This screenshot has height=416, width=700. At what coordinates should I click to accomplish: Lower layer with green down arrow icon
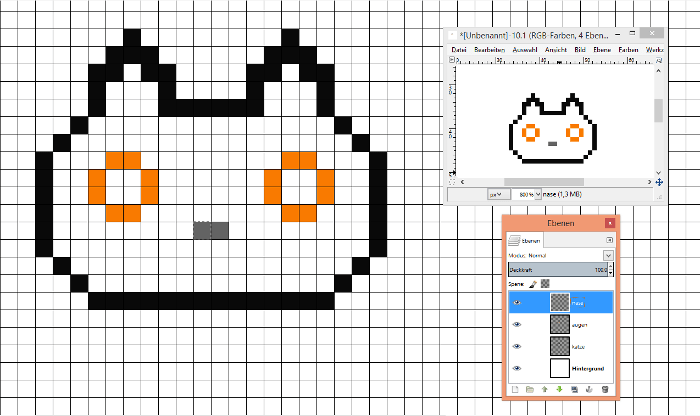tap(559, 389)
